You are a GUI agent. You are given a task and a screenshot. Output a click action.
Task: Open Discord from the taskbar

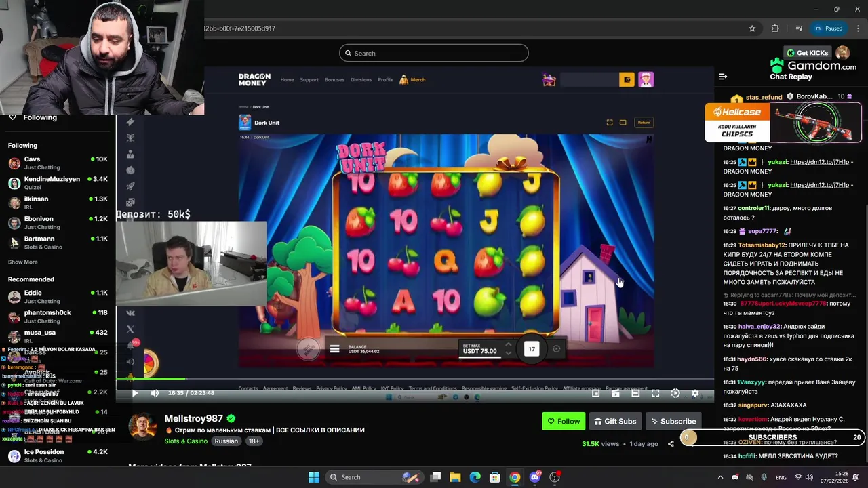(x=535, y=477)
